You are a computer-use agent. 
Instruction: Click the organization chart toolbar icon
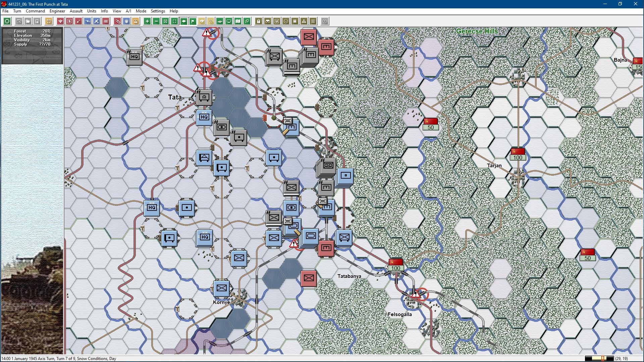tap(304, 21)
